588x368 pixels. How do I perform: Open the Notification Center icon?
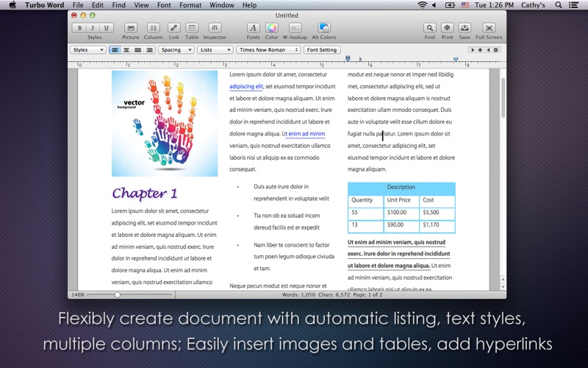click(x=573, y=5)
